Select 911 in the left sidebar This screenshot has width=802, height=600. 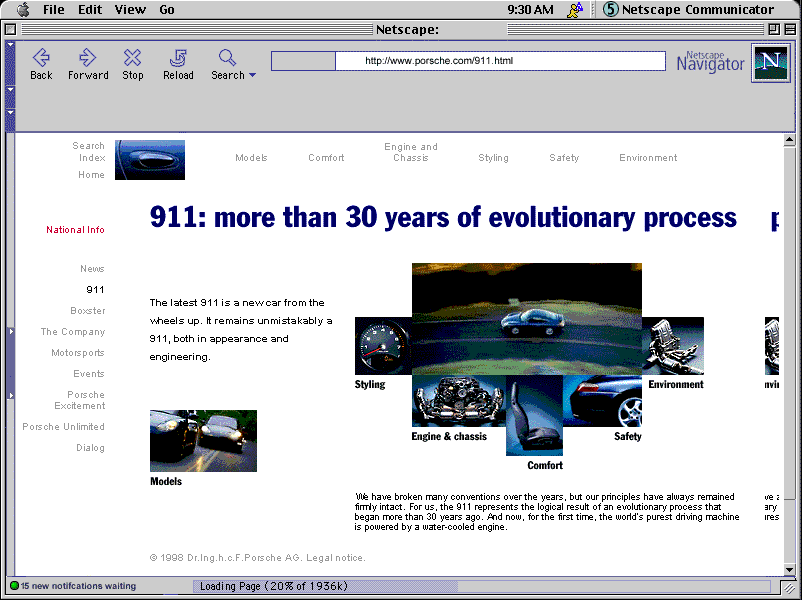pyautogui.click(x=95, y=290)
